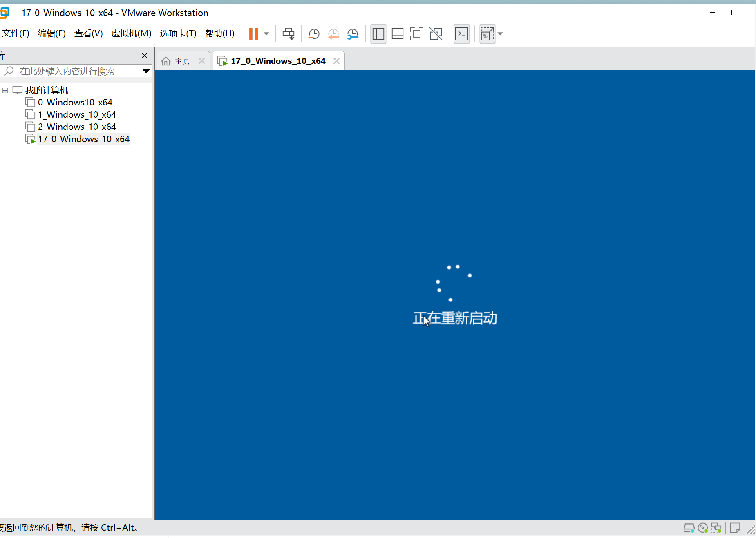
Task: Switch to the 17_0_Windows_10_x64 tab
Action: pos(278,61)
